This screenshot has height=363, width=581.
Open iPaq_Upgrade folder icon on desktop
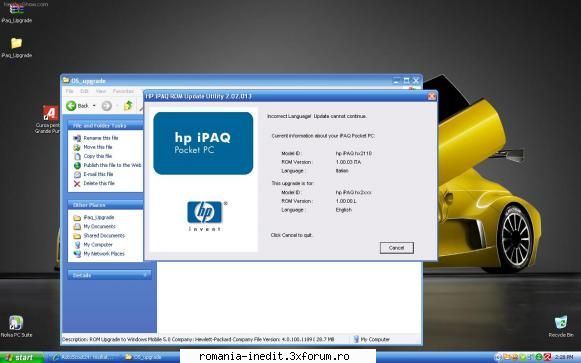(17, 47)
